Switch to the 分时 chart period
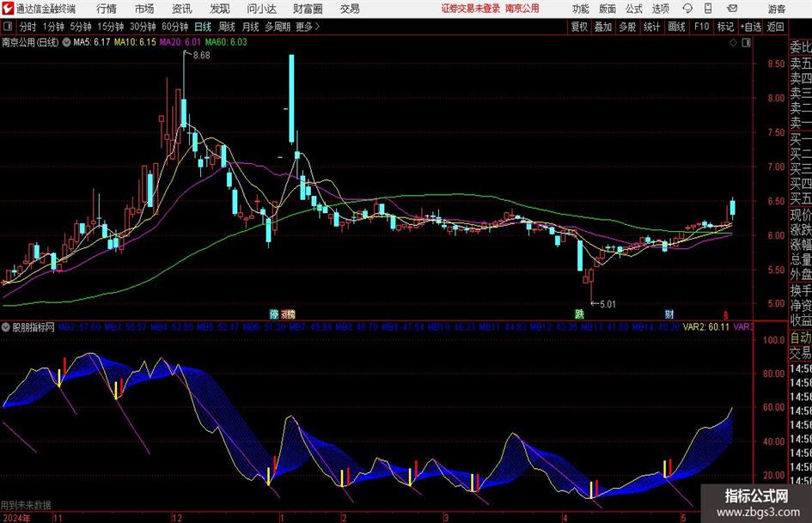 (x=28, y=27)
